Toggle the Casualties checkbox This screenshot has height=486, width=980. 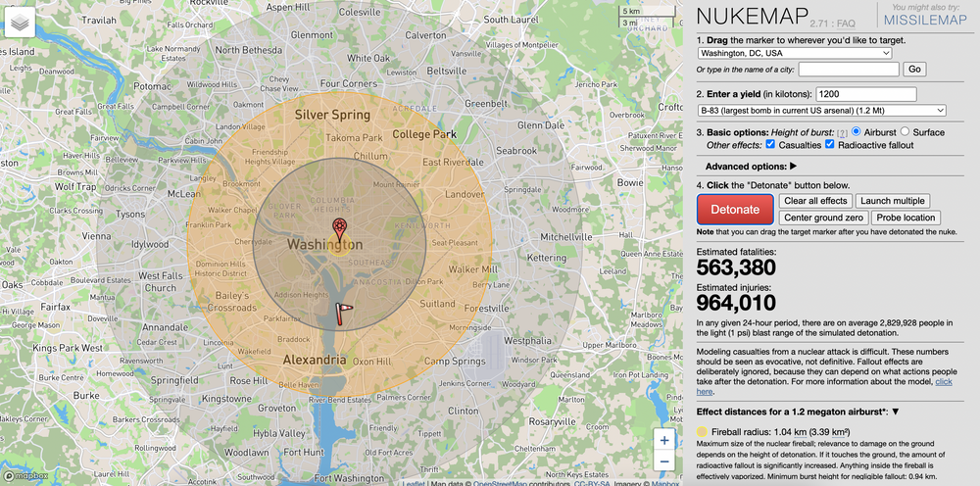[x=770, y=144]
